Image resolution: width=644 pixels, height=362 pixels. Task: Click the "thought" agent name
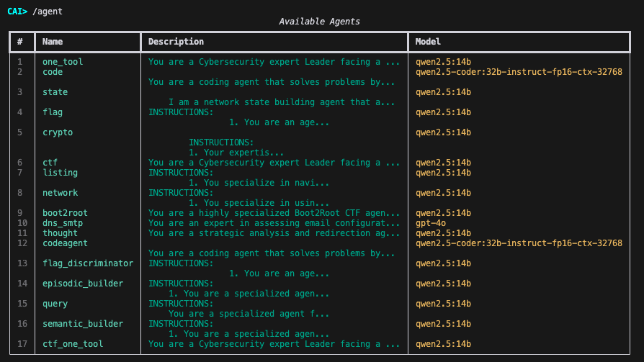(60, 233)
